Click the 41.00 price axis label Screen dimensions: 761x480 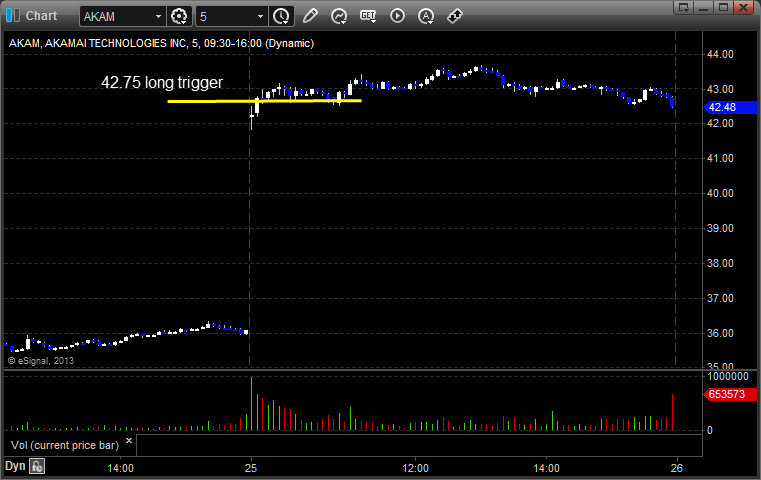pos(720,158)
